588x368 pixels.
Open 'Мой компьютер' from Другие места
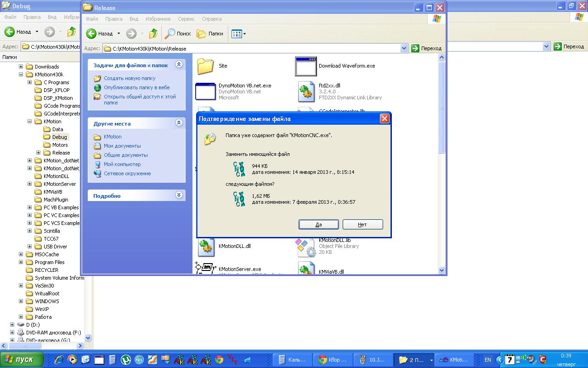click(122, 164)
